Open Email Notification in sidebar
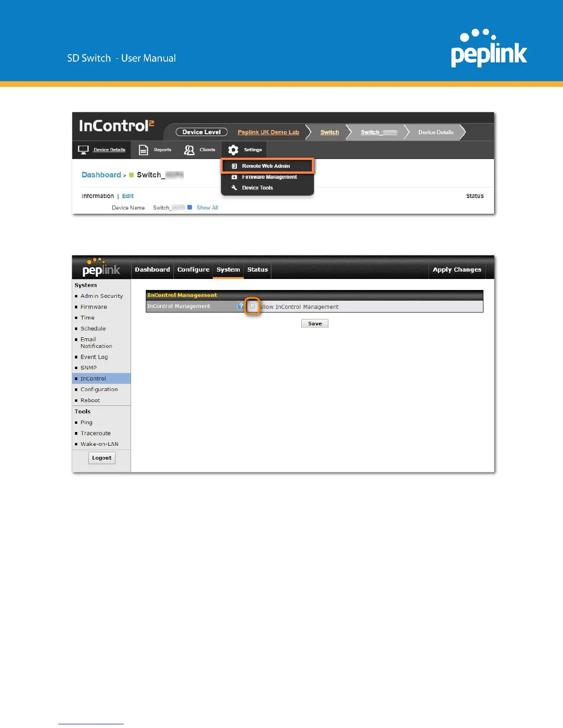This screenshot has height=728, width=563. pyautogui.click(x=97, y=343)
